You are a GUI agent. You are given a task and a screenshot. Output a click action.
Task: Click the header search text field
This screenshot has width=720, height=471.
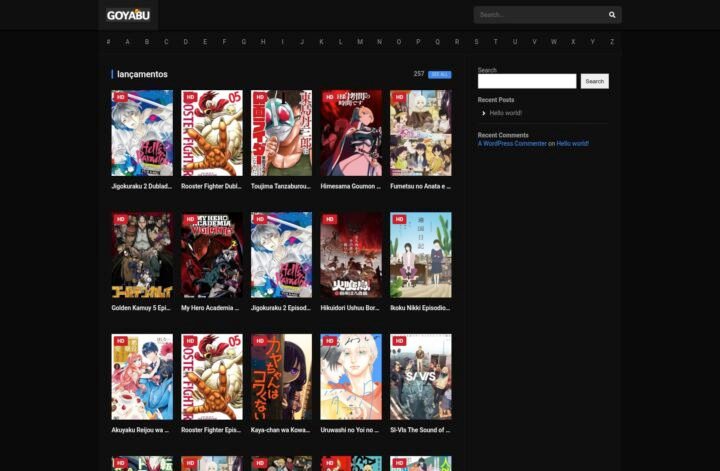click(540, 15)
